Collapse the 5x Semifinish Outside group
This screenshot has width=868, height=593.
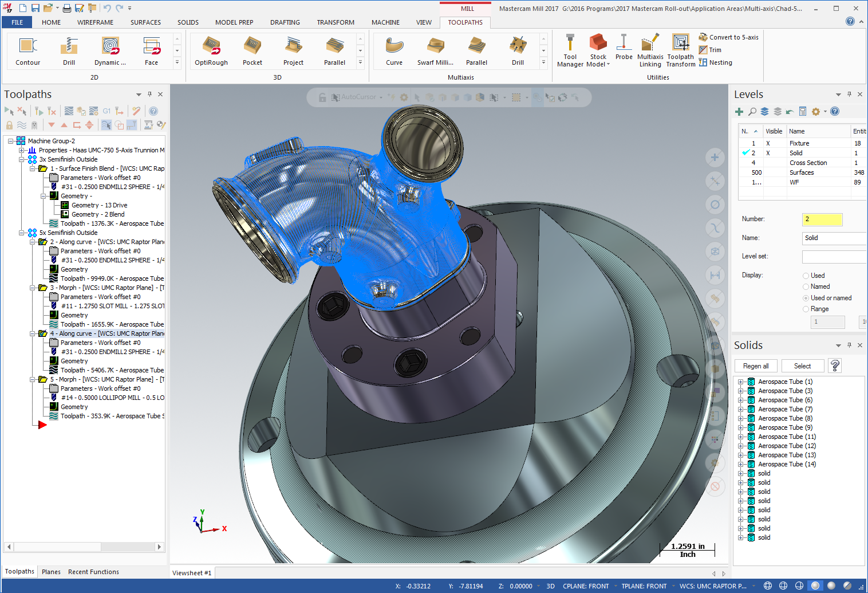coord(22,233)
